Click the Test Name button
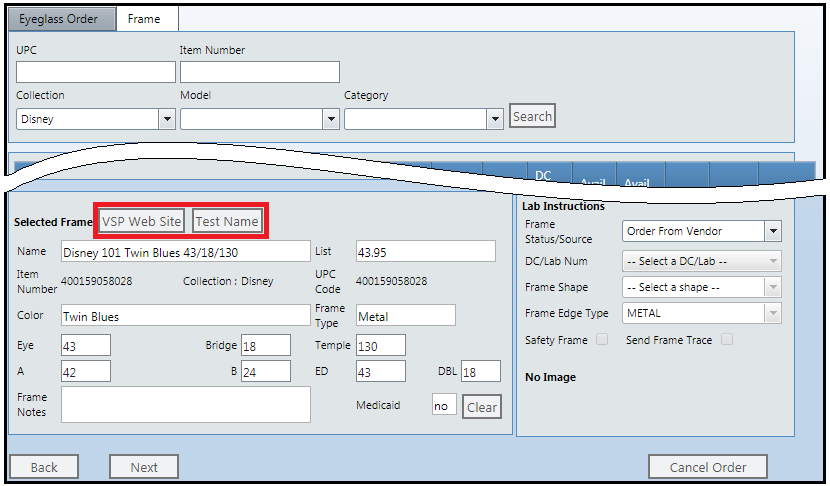The image size is (830, 486). click(227, 221)
